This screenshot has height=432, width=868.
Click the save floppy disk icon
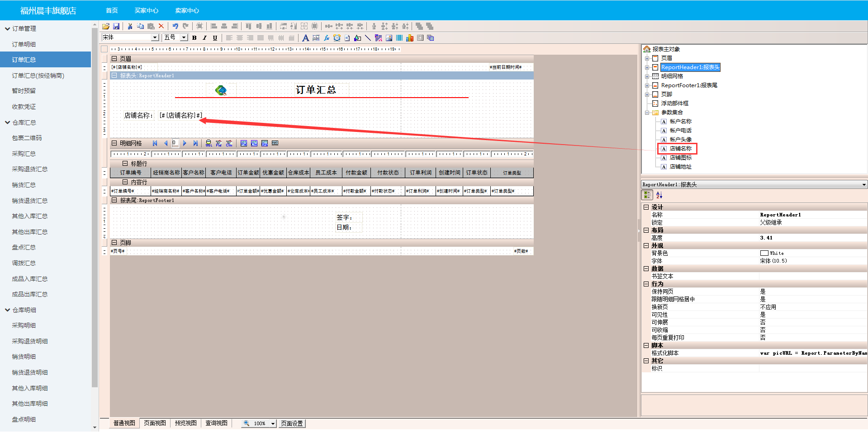[116, 26]
